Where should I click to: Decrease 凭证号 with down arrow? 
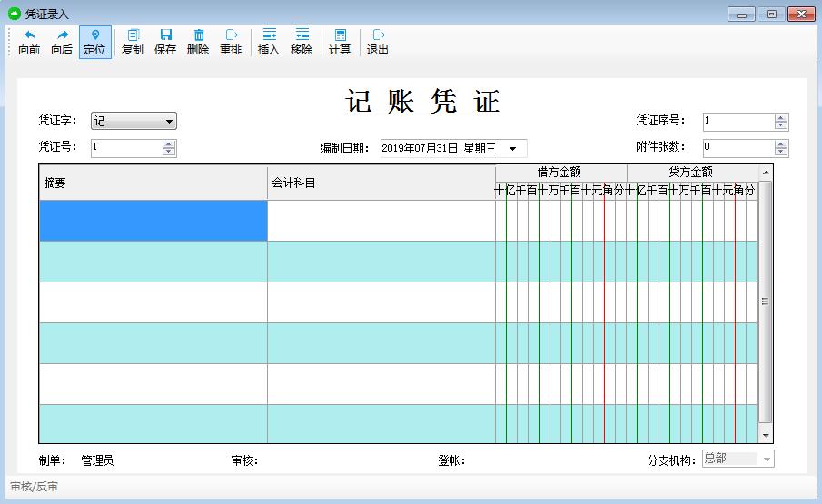[x=169, y=152]
